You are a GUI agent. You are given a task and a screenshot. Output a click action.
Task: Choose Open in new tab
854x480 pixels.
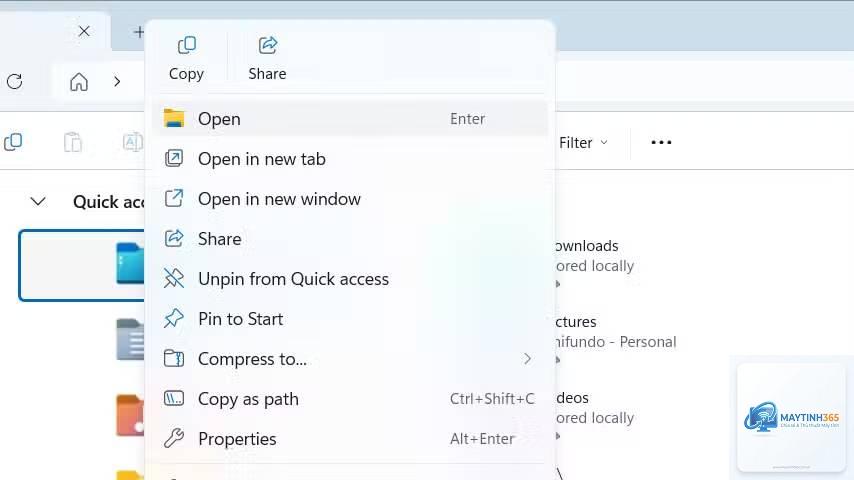350,159
